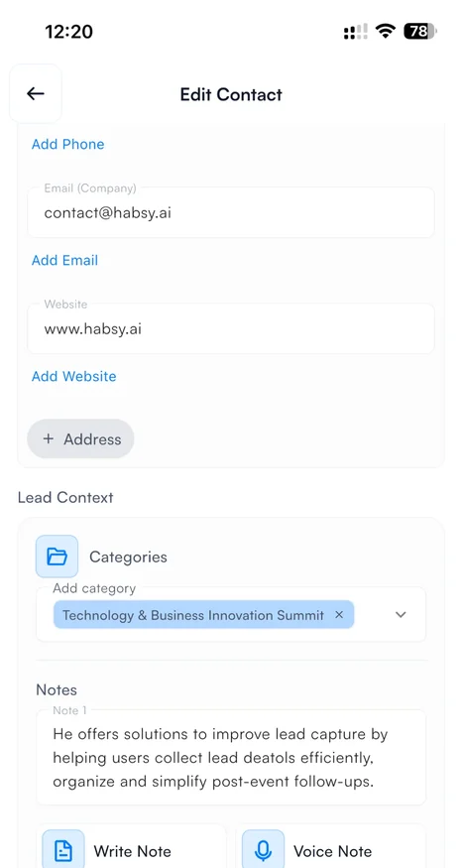
Task: Remove Technology & Business Innovation Summit tag
Action: click(x=339, y=614)
